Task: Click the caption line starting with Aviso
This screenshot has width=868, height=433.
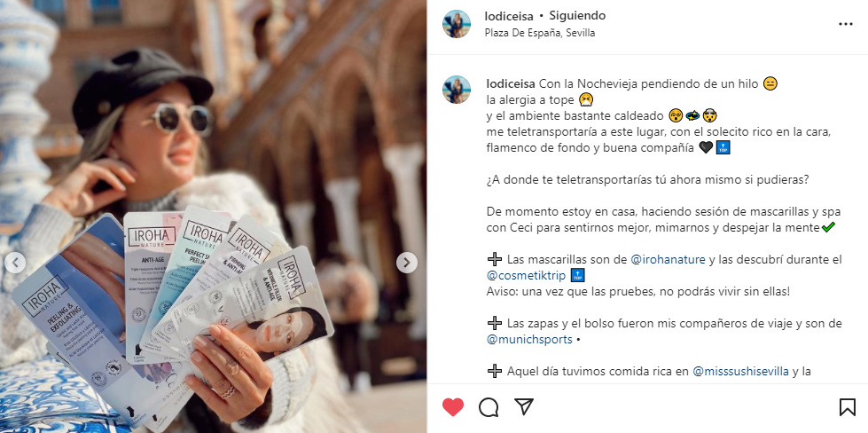Action: click(638, 291)
